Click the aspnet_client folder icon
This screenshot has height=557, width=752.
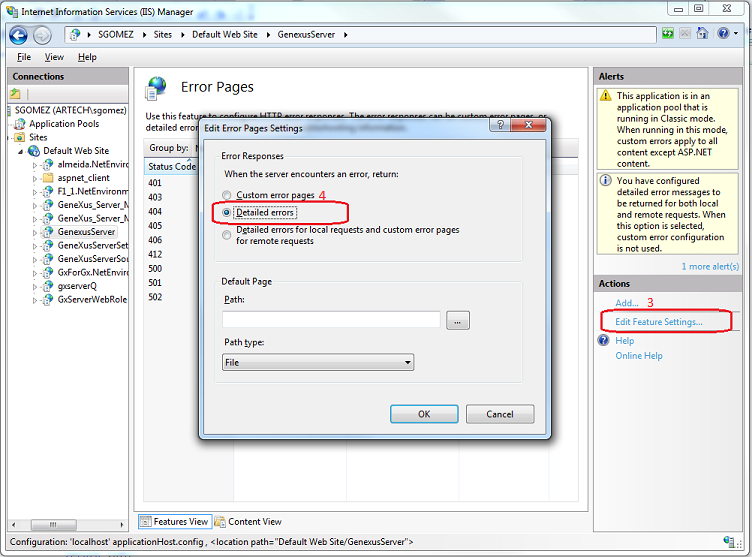click(x=48, y=178)
